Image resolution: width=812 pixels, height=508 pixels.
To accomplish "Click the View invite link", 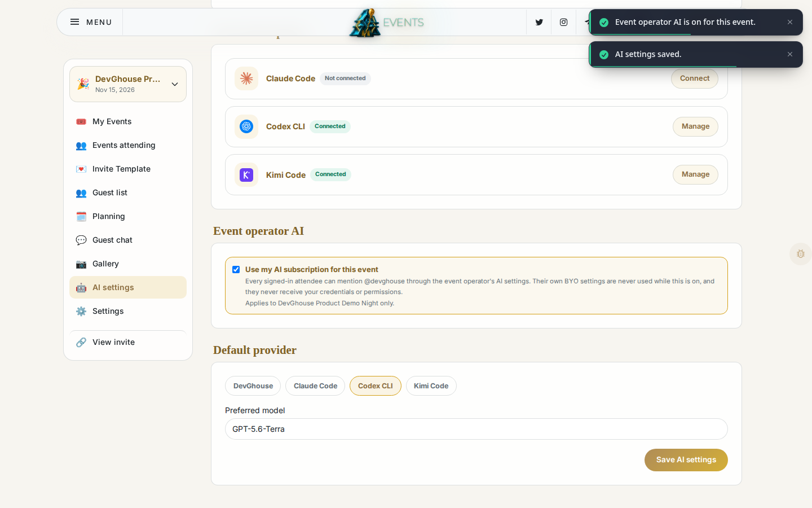I will (x=128, y=342).
